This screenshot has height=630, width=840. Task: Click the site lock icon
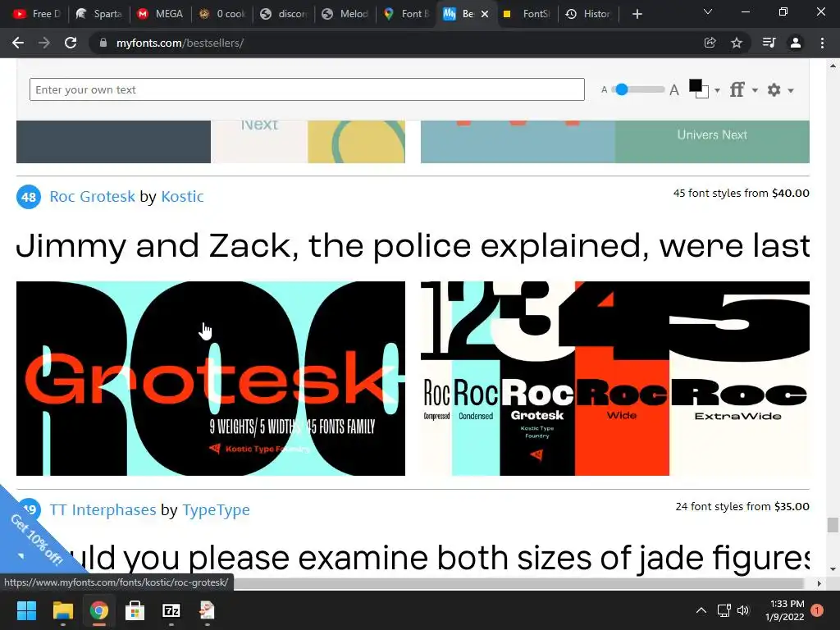point(103,43)
